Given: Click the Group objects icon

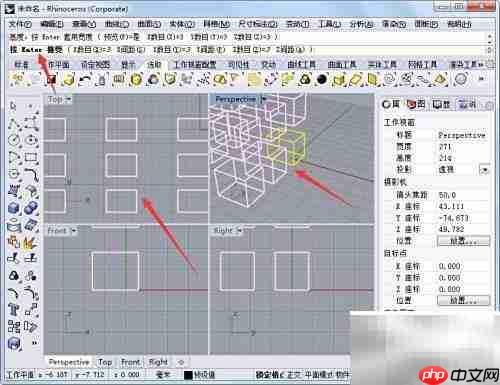Looking at the screenshot, I should [x=14, y=276].
